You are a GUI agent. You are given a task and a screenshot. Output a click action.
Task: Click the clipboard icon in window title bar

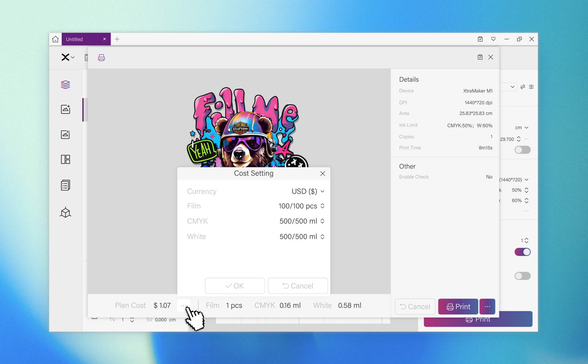tap(480, 39)
